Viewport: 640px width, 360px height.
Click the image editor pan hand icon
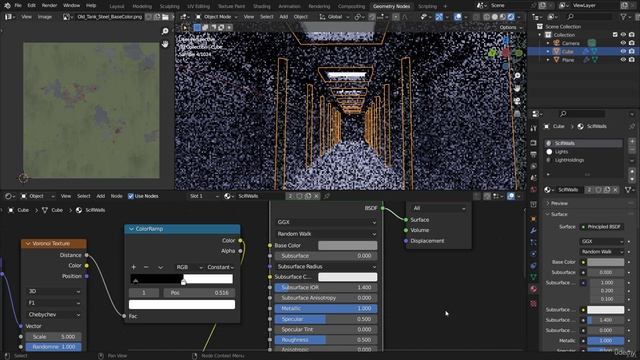165,44
